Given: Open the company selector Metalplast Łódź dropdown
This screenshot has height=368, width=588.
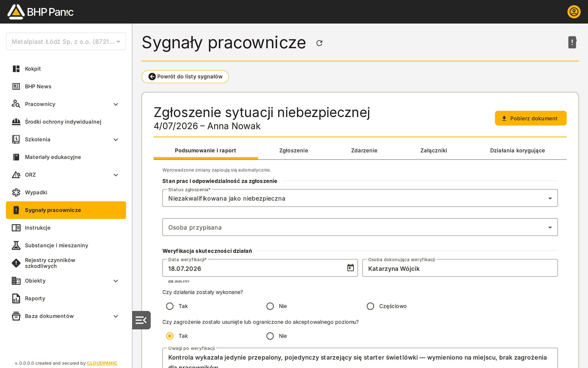Looking at the screenshot, I should (x=66, y=41).
